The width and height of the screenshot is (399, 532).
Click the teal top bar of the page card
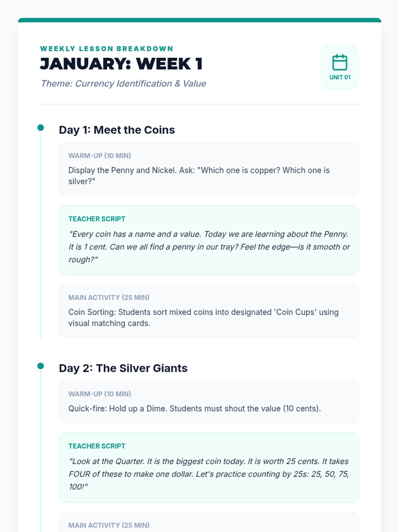[199, 20]
